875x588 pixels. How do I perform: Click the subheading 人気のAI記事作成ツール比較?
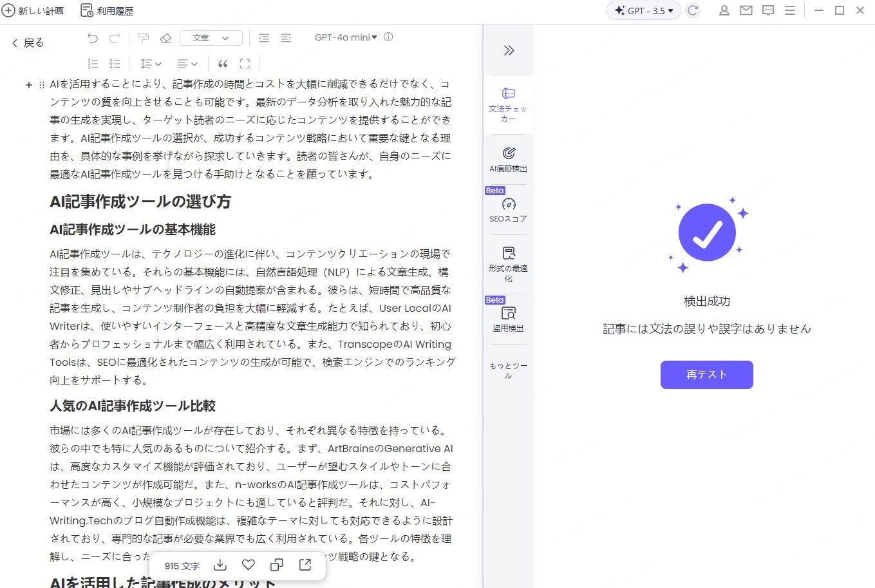tap(133, 406)
